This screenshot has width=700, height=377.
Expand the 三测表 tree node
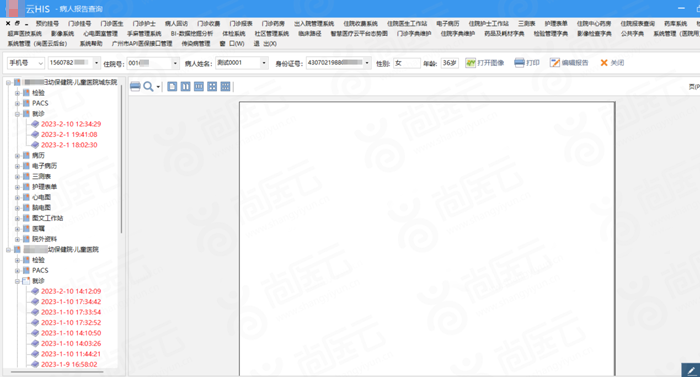pyautogui.click(x=17, y=176)
